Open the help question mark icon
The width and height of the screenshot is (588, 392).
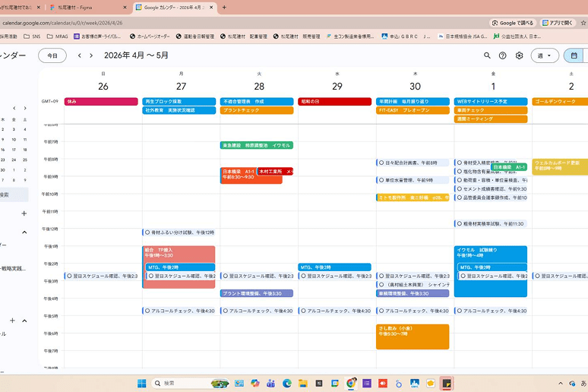[502, 55]
